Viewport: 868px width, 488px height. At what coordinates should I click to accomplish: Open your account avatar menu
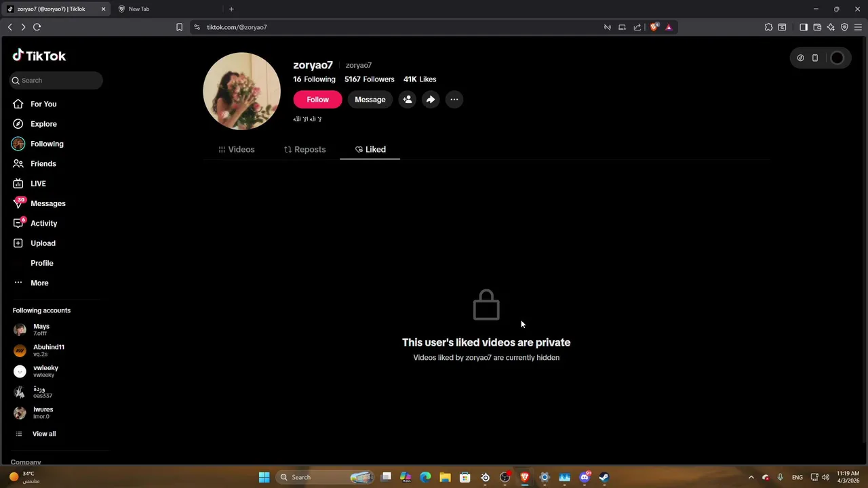pyautogui.click(x=837, y=58)
